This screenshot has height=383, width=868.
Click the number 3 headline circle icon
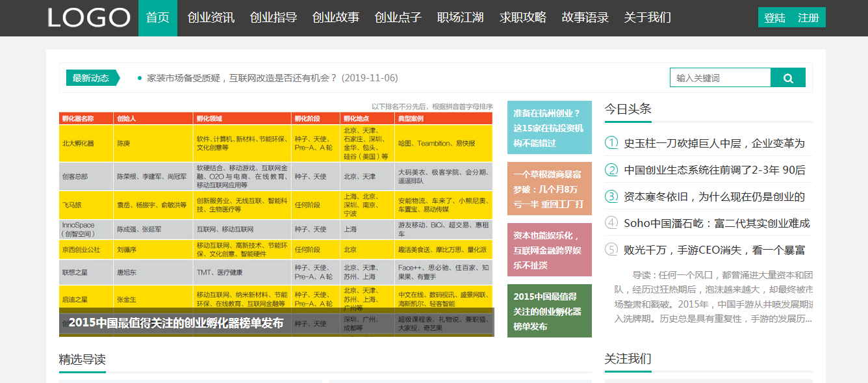(x=611, y=196)
